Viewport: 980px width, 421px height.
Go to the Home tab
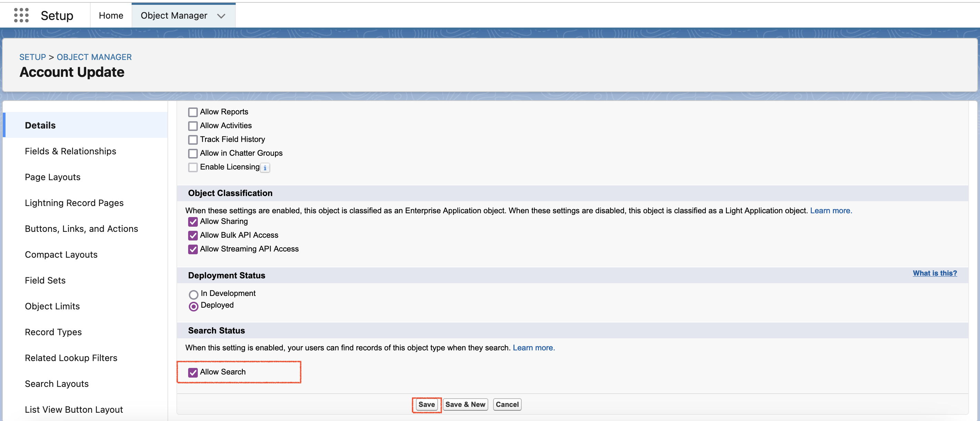(x=111, y=16)
